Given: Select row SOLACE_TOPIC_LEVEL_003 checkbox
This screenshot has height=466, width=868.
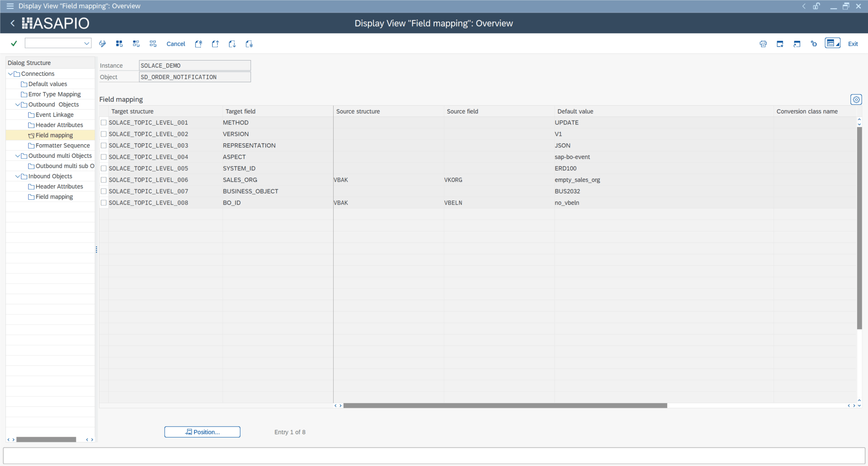Looking at the screenshot, I should coord(104,146).
